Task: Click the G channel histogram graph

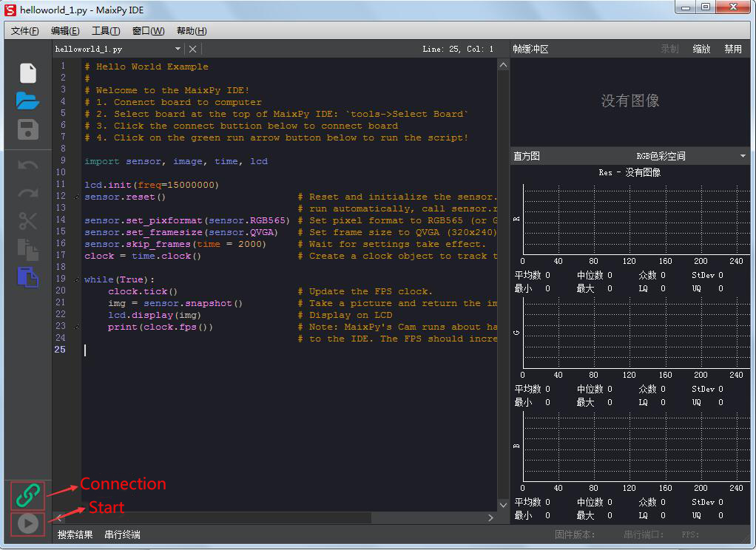Action: pyautogui.click(x=637, y=333)
